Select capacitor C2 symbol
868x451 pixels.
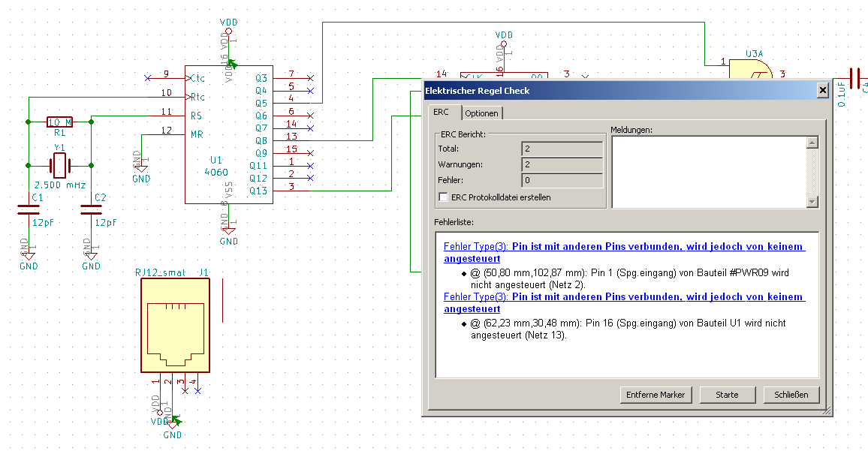click(92, 209)
